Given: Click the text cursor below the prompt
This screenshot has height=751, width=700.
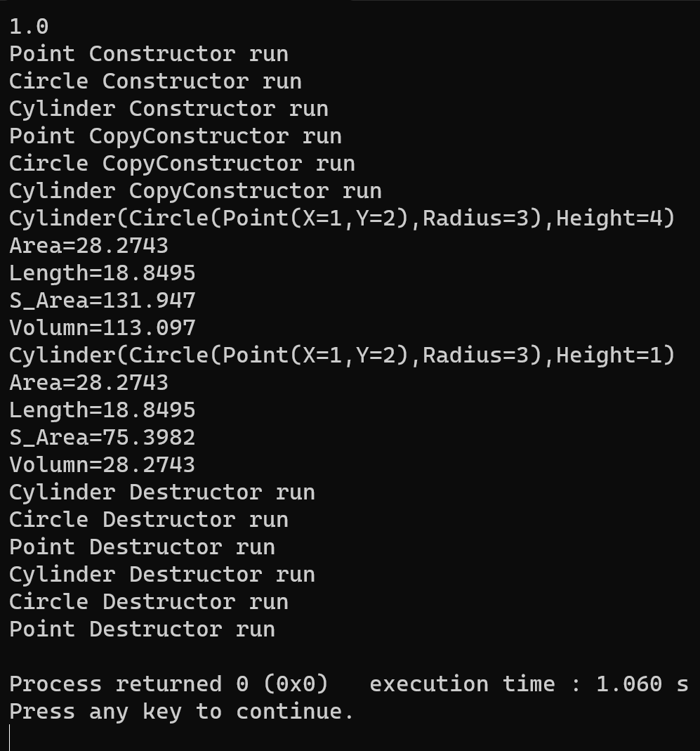Looking at the screenshot, I should (x=10, y=738).
